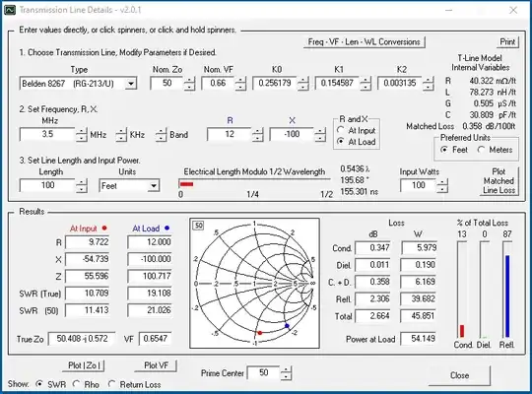
Task: Click the Total loss dB value 2.664
Action: tap(372, 316)
